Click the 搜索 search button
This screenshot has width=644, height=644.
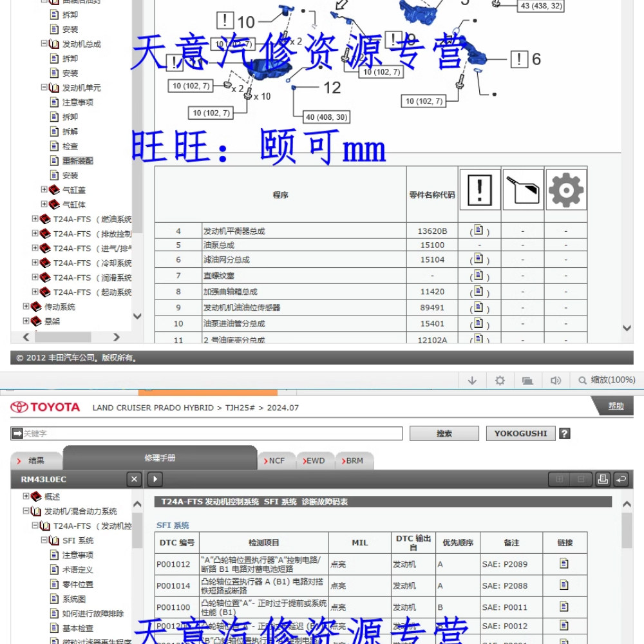[x=444, y=433]
